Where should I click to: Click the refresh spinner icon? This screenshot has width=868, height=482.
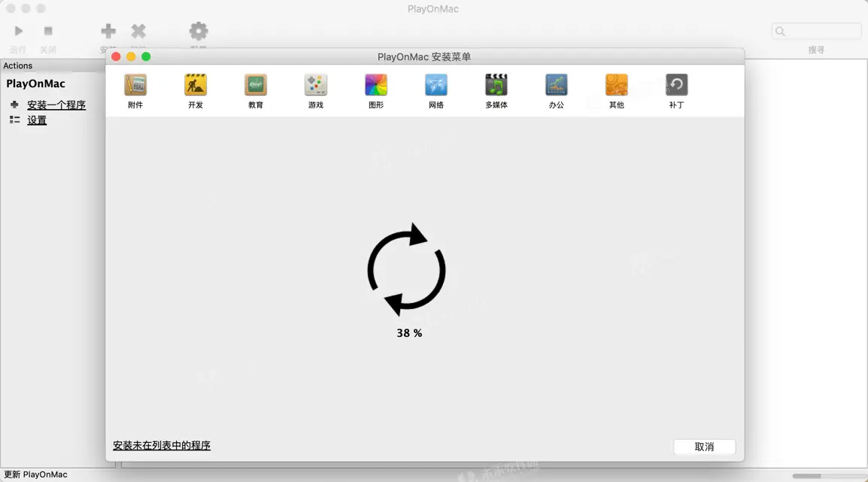coord(407,269)
